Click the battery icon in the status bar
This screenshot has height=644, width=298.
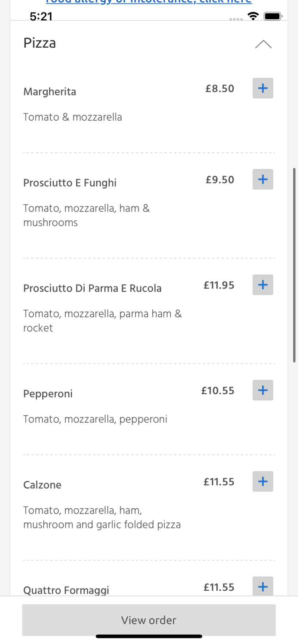coord(273,16)
